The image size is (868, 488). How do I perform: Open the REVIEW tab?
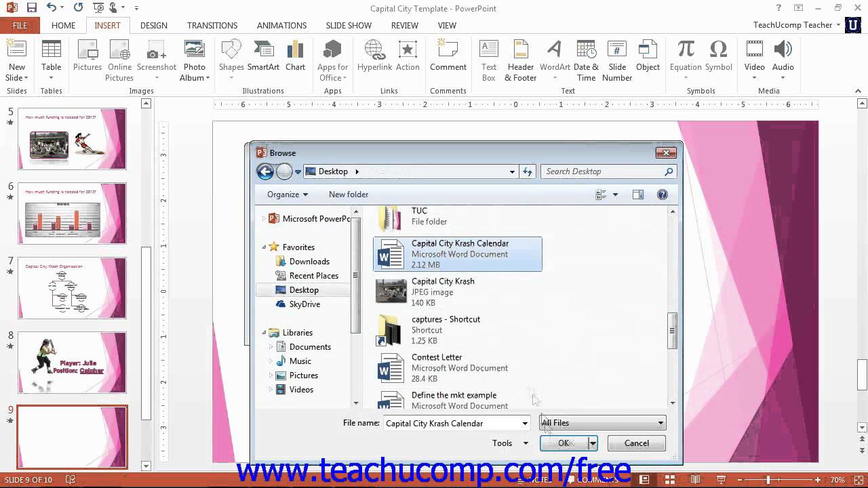404,25
